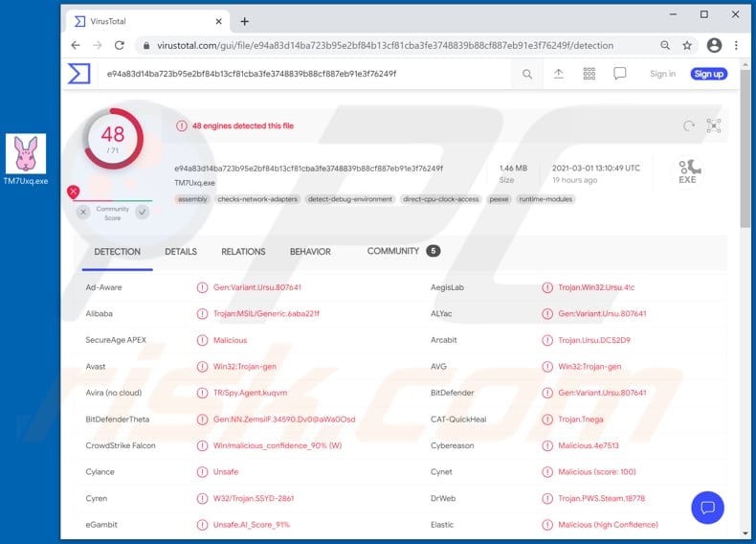Click the reanalyze refresh icon

[689, 126]
